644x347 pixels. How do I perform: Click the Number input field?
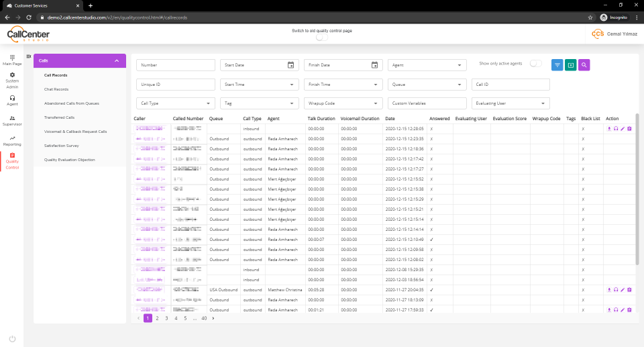[x=175, y=65]
